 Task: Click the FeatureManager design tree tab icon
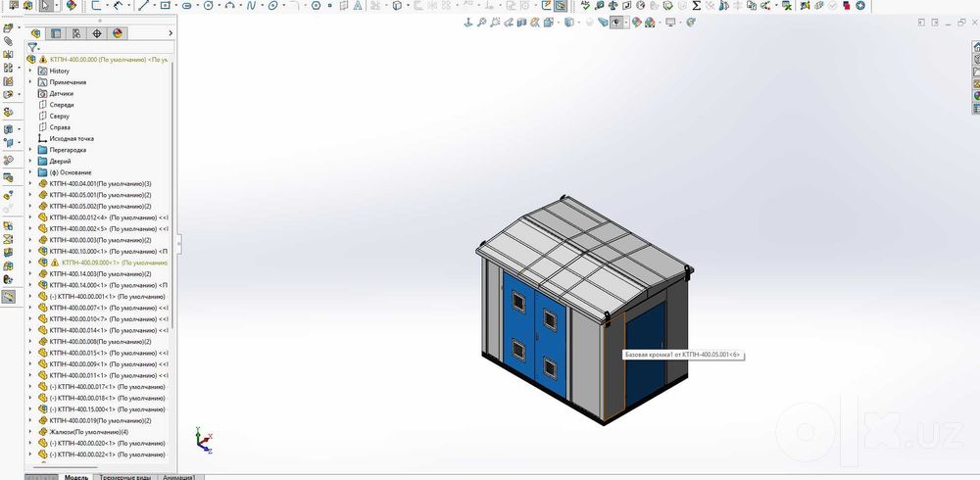[x=35, y=33]
